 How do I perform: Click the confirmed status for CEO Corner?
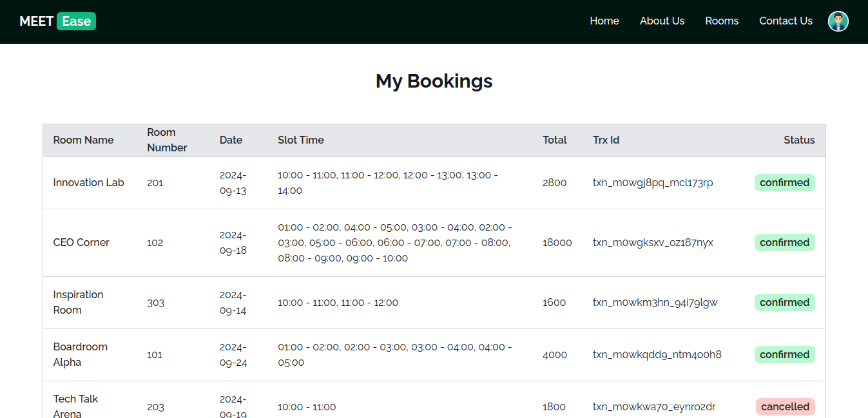784,243
